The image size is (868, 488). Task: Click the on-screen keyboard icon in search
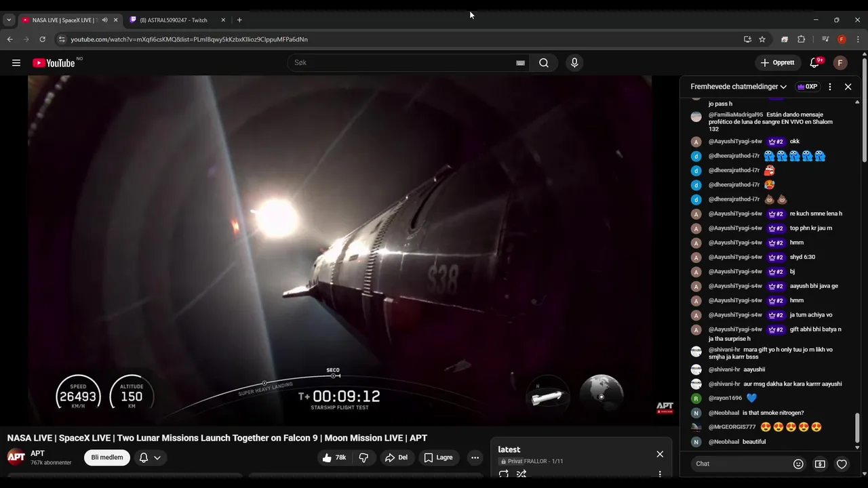[520, 63]
